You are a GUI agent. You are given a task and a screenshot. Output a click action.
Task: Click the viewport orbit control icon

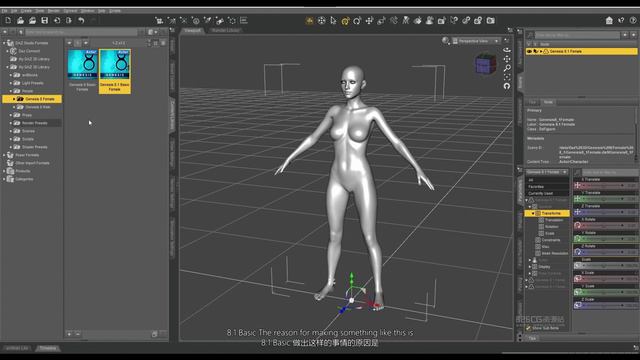tap(507, 50)
